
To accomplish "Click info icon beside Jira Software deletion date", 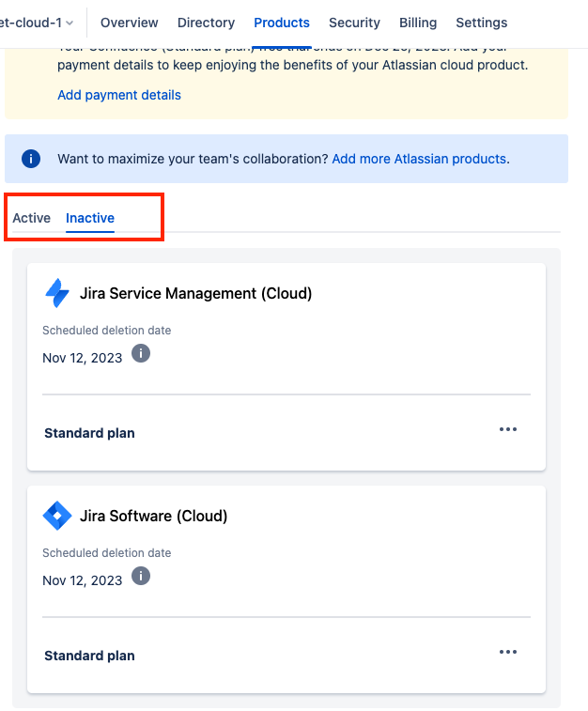I will 141,576.
